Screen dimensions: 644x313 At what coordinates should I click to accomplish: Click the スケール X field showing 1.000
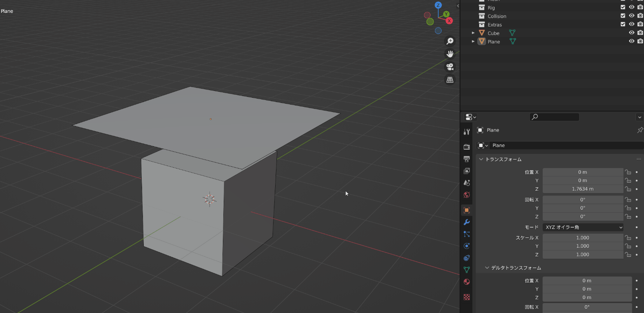point(583,238)
